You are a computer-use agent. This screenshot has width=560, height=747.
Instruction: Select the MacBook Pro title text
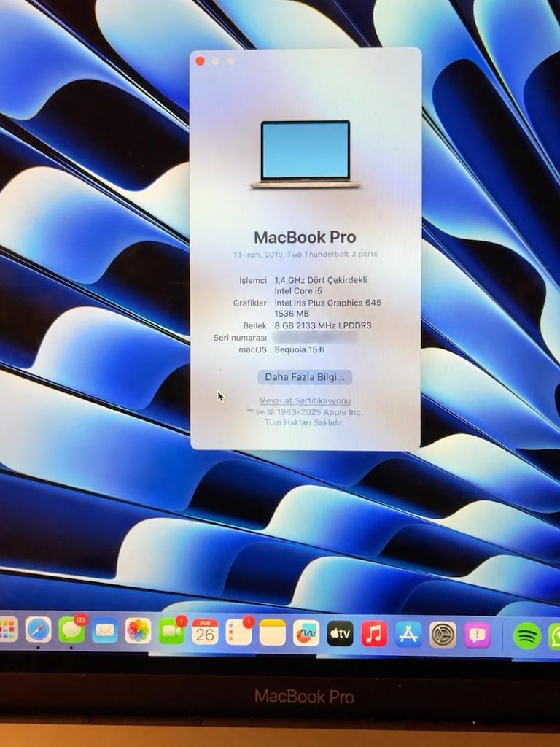pyautogui.click(x=305, y=237)
